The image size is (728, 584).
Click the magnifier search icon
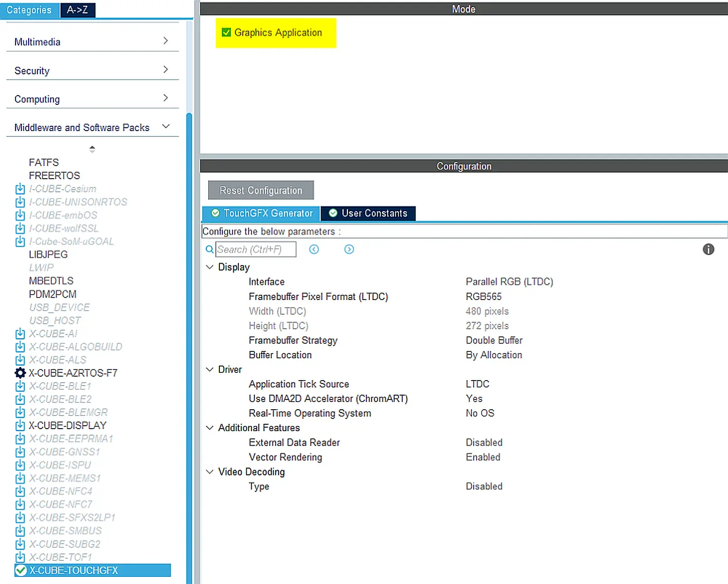(209, 250)
